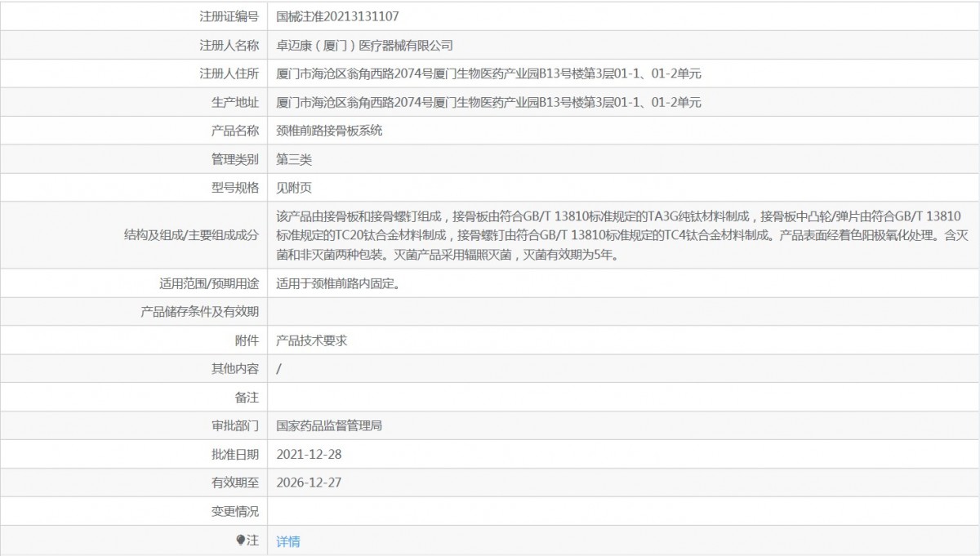Select approval date 2021-12-28
980x556 pixels.
pos(309,454)
